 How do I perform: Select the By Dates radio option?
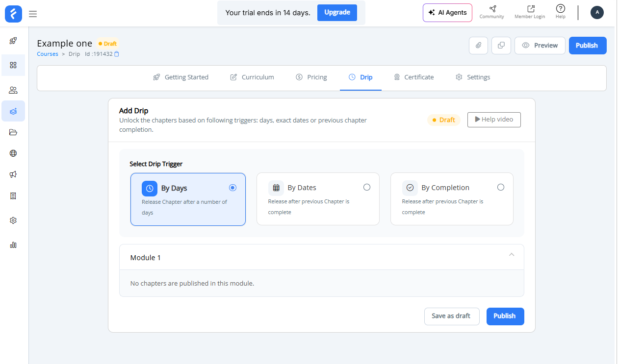(367, 187)
